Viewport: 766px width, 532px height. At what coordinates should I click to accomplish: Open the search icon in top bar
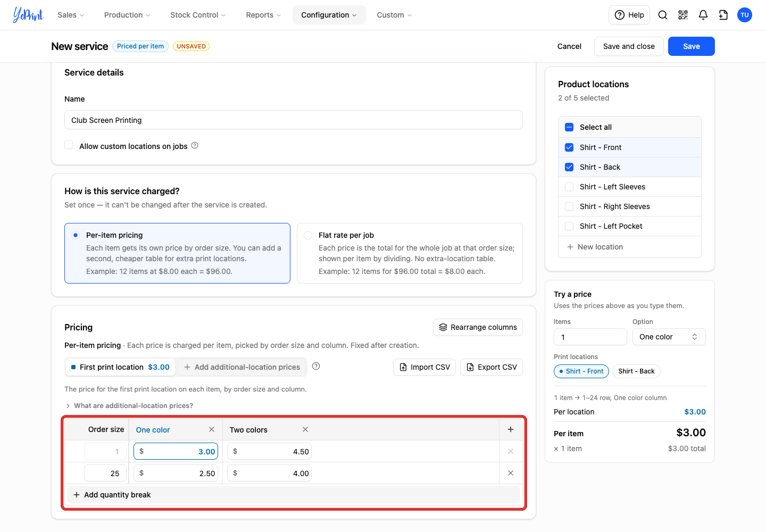pos(663,15)
